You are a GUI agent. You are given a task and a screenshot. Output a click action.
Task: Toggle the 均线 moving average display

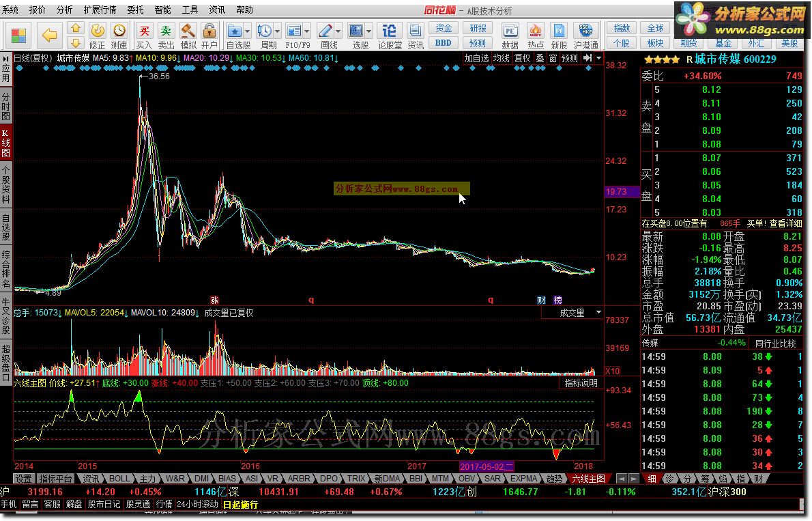(501, 58)
